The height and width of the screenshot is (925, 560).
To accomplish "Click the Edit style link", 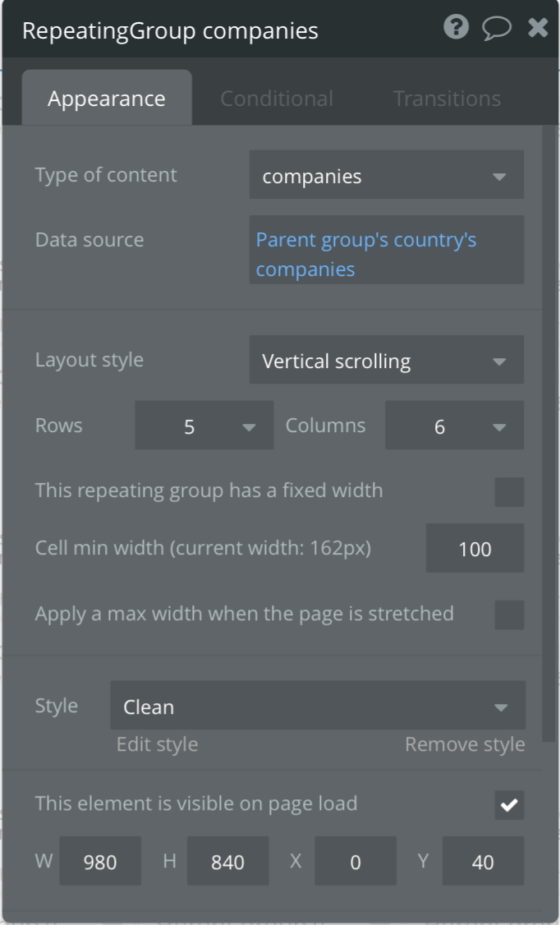I will (x=157, y=745).
